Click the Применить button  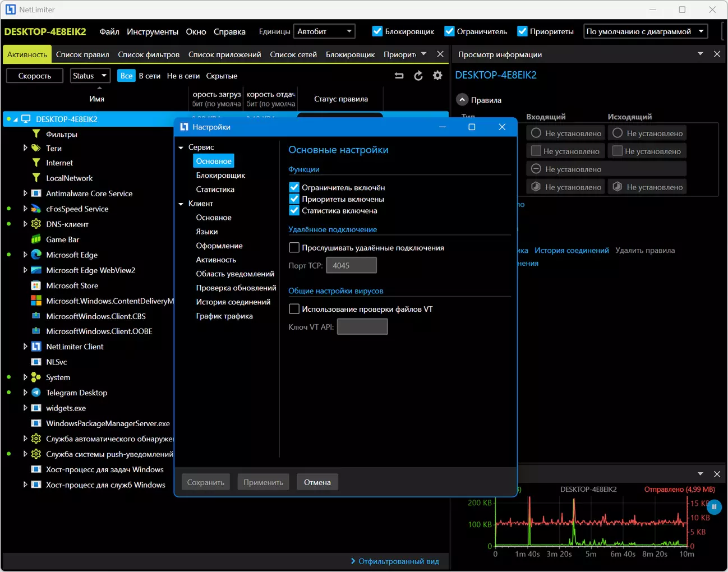click(263, 482)
